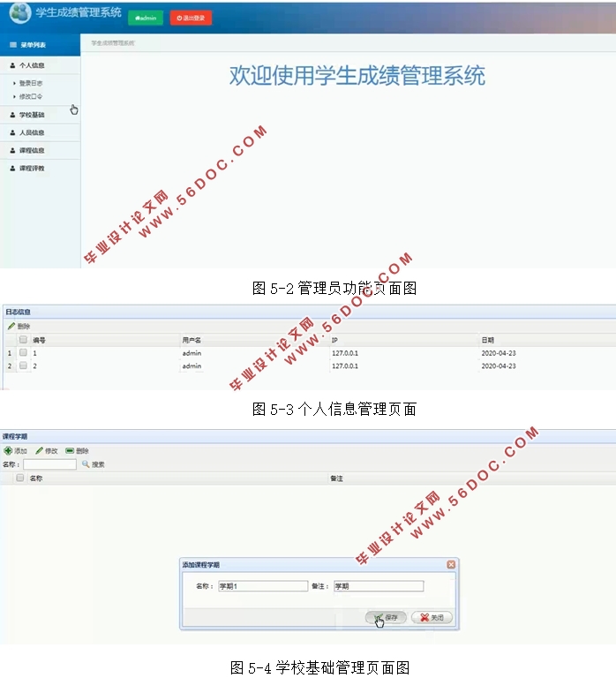Click the menu list header icon
This screenshot has height=678, width=616.
coord(13,44)
